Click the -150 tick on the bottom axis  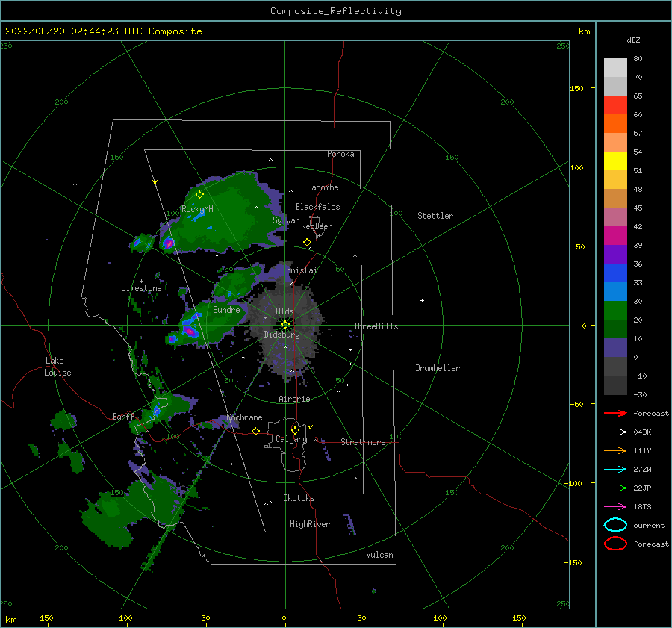tap(44, 618)
